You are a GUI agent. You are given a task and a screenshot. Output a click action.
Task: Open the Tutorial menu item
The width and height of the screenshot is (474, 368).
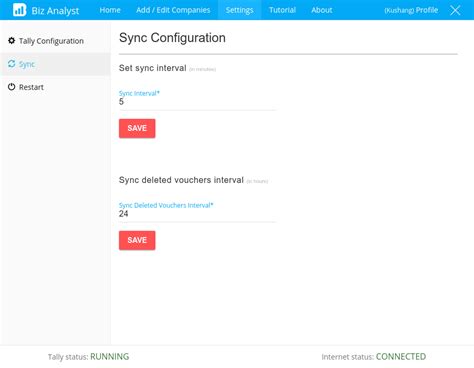coord(282,10)
